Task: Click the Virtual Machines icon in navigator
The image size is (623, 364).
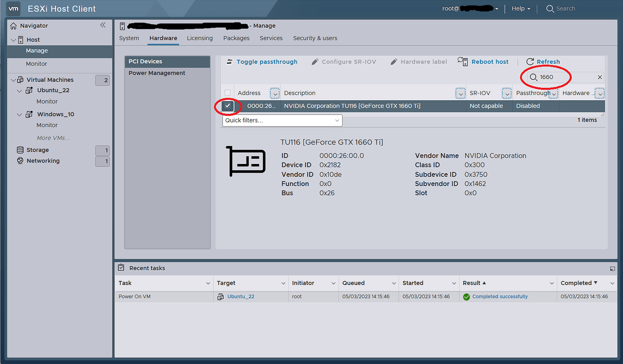Action: (20, 79)
